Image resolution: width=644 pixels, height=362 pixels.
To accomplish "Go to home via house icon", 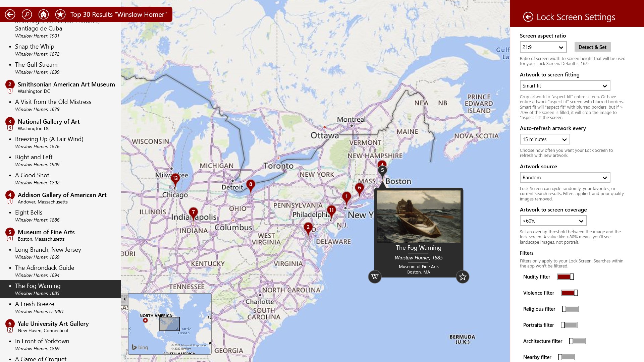I will [44, 14].
